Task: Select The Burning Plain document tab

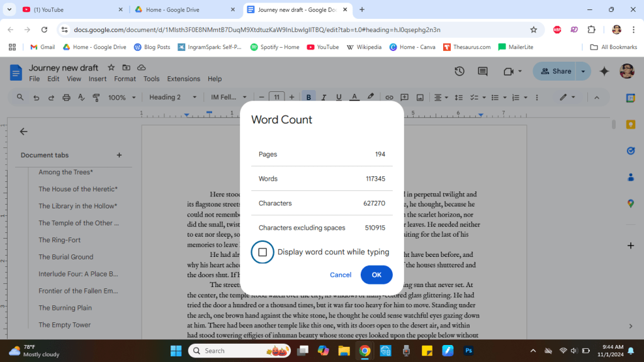Action: [x=65, y=308]
